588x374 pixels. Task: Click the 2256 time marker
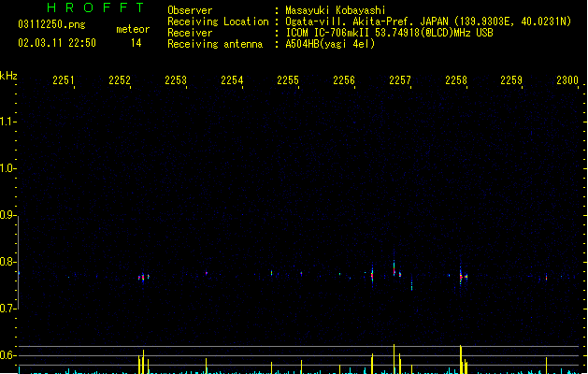click(x=344, y=80)
